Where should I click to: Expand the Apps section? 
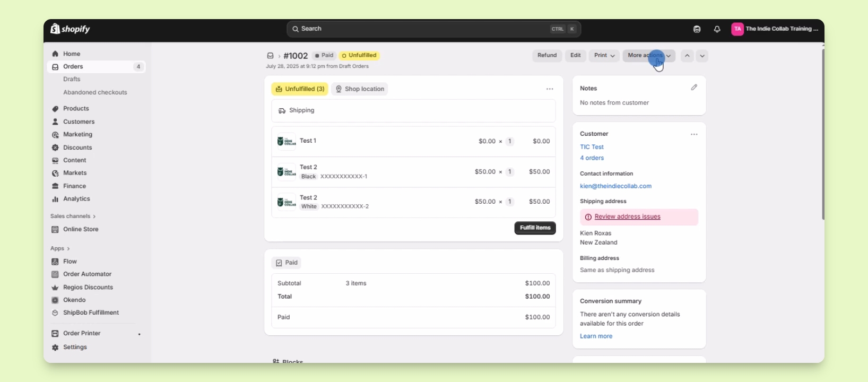(x=60, y=249)
